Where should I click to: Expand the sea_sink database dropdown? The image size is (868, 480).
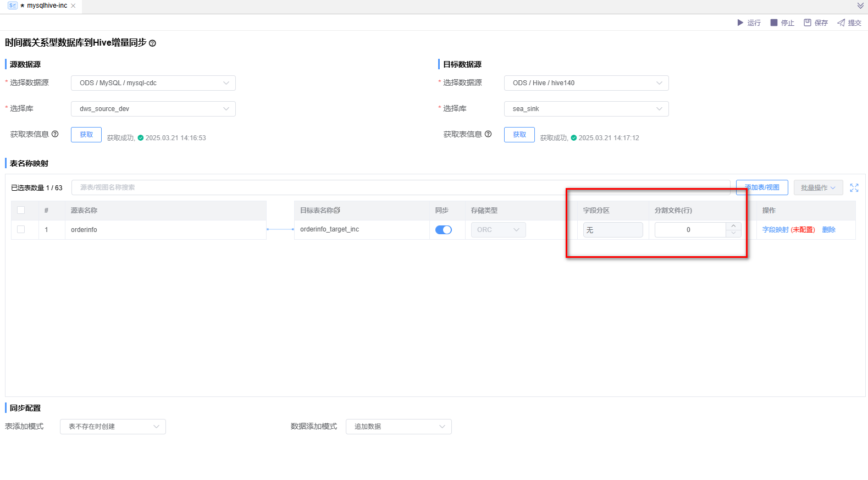(586, 109)
